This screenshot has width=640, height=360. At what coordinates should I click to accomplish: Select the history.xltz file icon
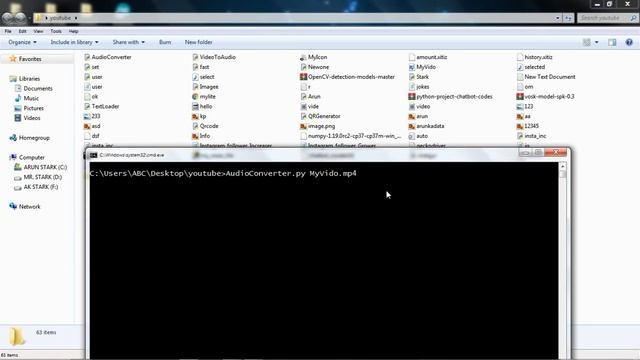click(520, 57)
